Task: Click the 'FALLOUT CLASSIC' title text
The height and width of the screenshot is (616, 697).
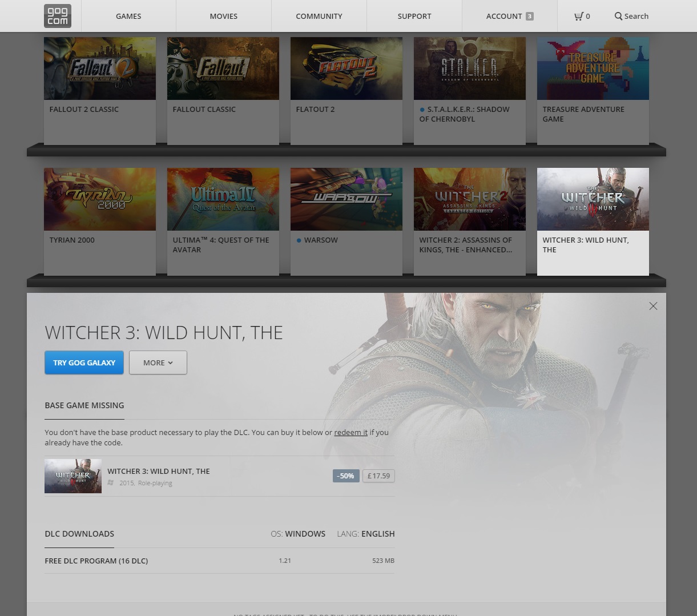Action: (204, 109)
